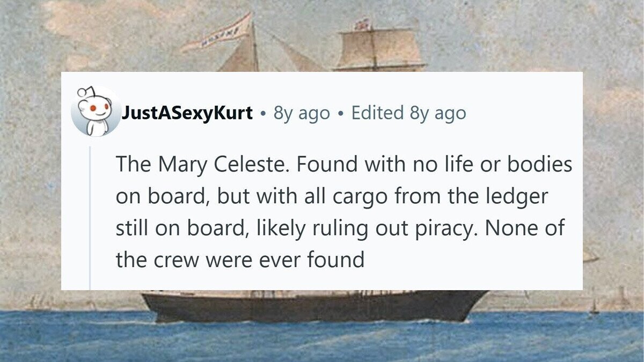This screenshot has height=362, width=644.
Task: Open JustASexyKurt's user profile
Action: pyautogui.click(x=187, y=113)
